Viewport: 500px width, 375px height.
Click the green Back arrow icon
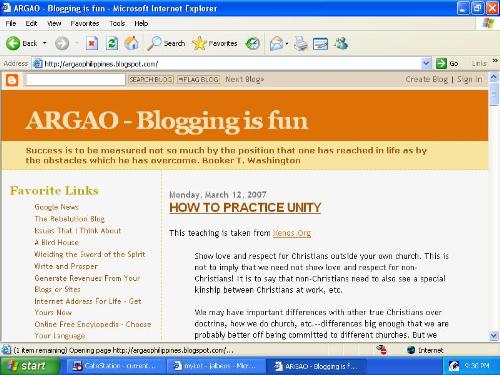click(x=13, y=43)
